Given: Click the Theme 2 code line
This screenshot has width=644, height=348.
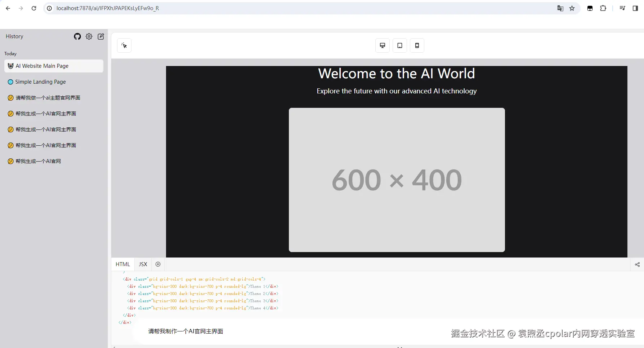Looking at the screenshot, I should [x=203, y=294].
